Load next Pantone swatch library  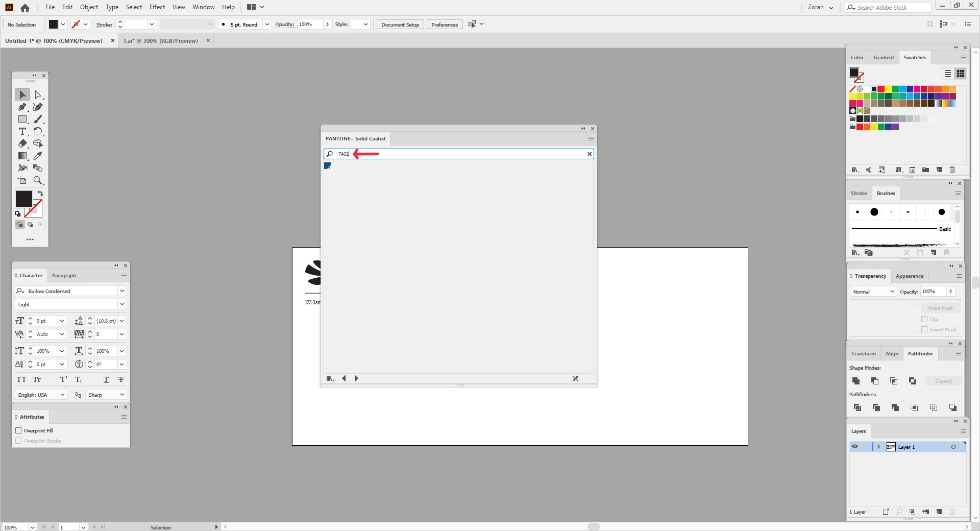pos(356,378)
